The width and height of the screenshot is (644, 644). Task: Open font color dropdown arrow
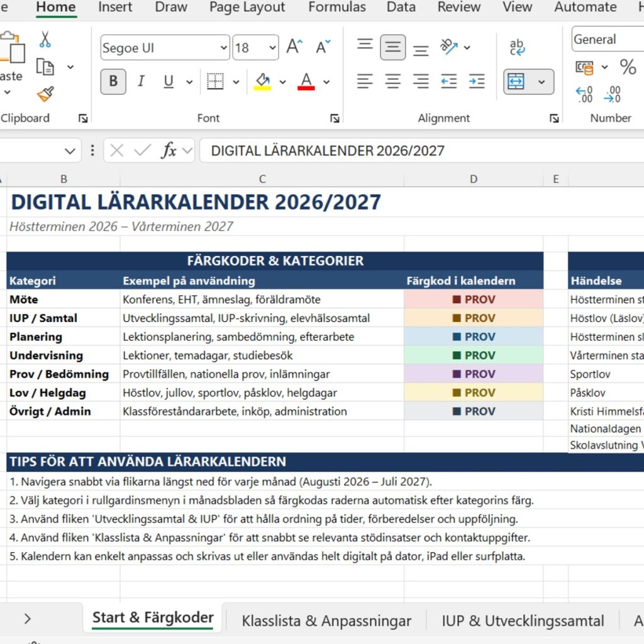click(x=326, y=82)
